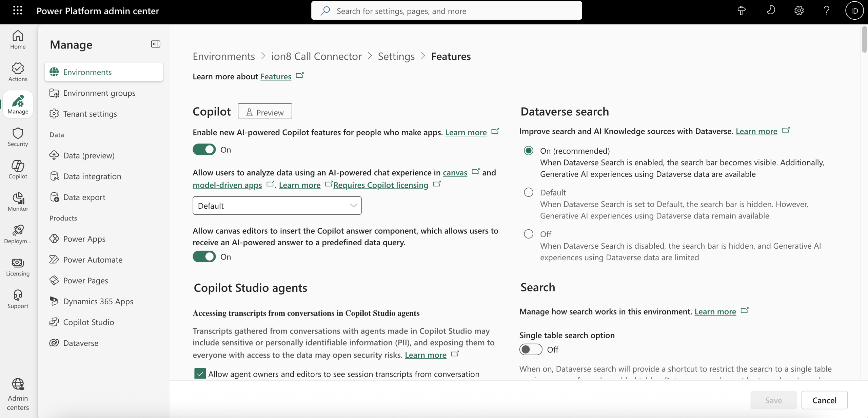Uncheck the session transcripts checkbox

200,374
